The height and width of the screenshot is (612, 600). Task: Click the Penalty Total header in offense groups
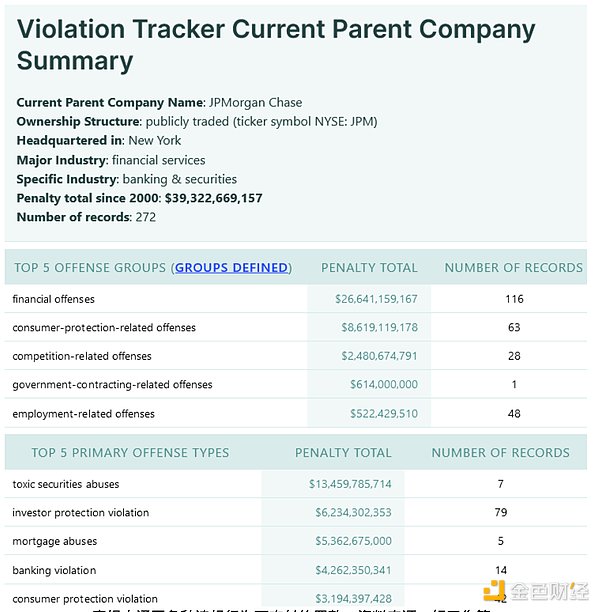(x=369, y=268)
